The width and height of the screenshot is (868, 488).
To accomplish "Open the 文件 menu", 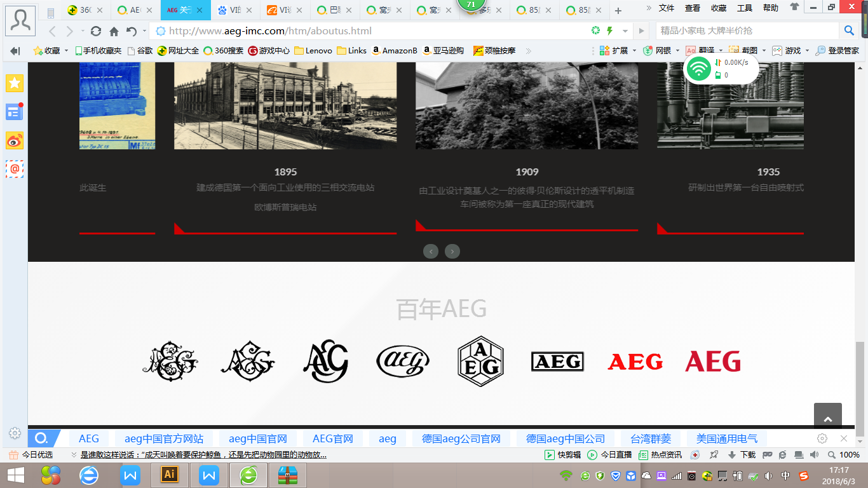I will click(x=667, y=8).
